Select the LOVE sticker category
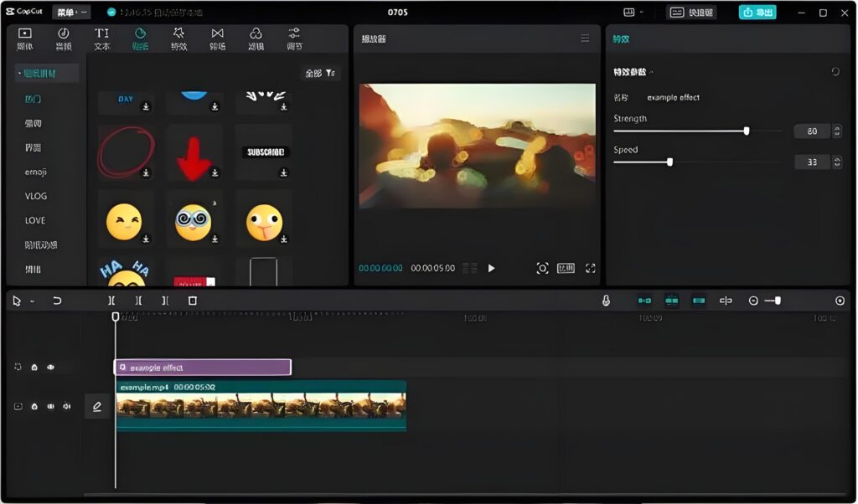 [x=35, y=220]
